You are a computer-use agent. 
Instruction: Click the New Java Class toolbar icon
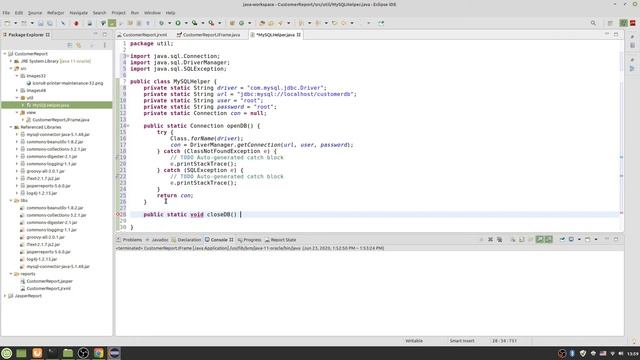242,23
